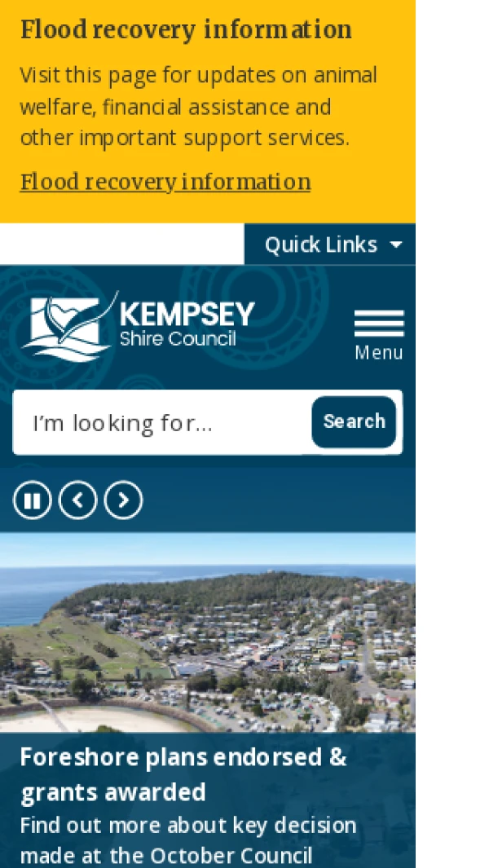Image resolution: width=489 pixels, height=868 pixels.
Task: Expand the Quick Links dropdown
Action: pos(330,245)
